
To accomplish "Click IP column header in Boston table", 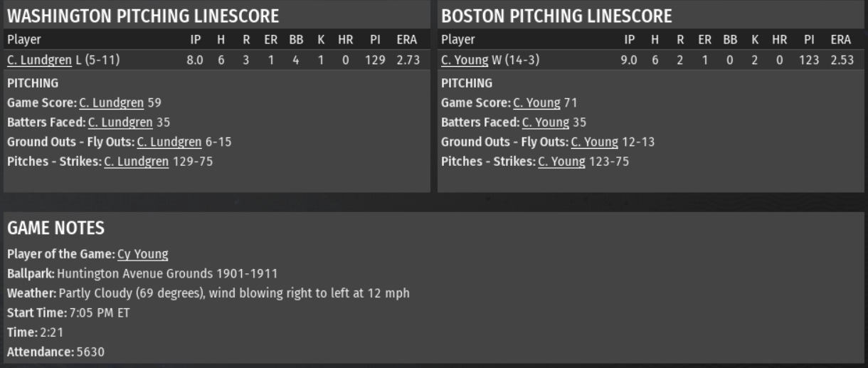I will tap(629, 40).
